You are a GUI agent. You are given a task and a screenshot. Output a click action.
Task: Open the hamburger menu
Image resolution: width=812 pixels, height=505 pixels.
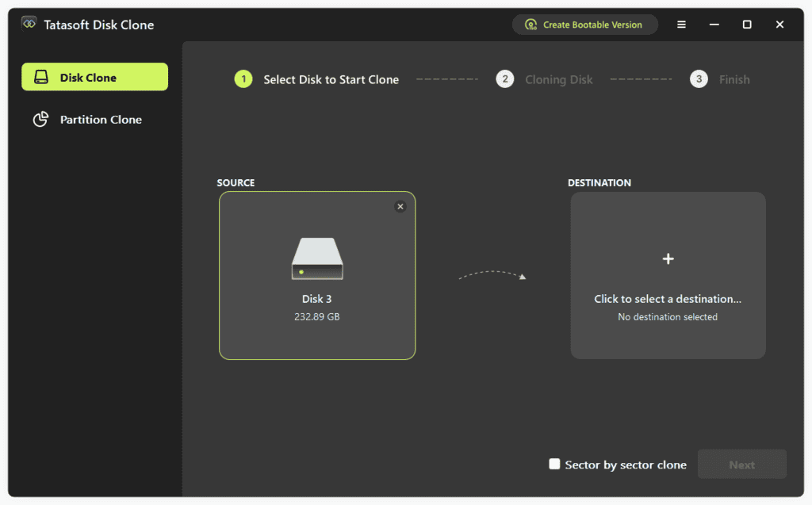pyautogui.click(x=680, y=25)
